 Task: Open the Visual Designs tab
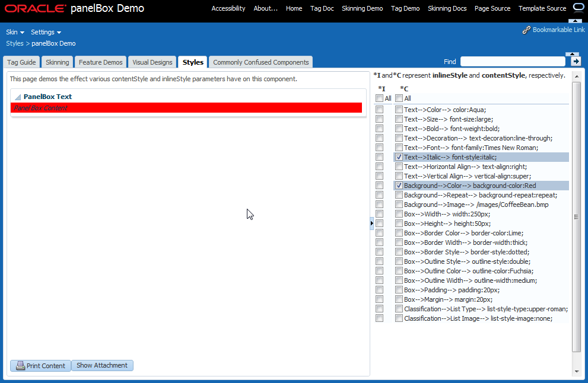point(152,62)
